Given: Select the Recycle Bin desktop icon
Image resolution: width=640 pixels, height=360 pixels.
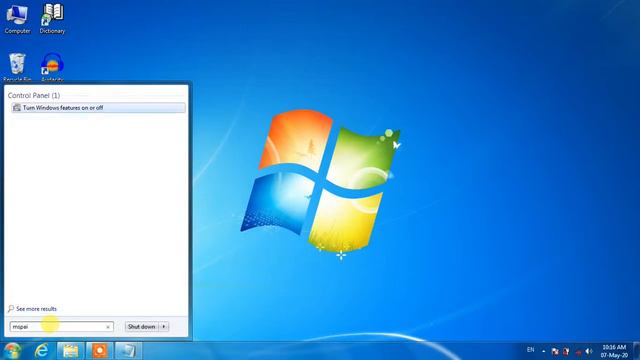Looking at the screenshot, I should pyautogui.click(x=17, y=67).
